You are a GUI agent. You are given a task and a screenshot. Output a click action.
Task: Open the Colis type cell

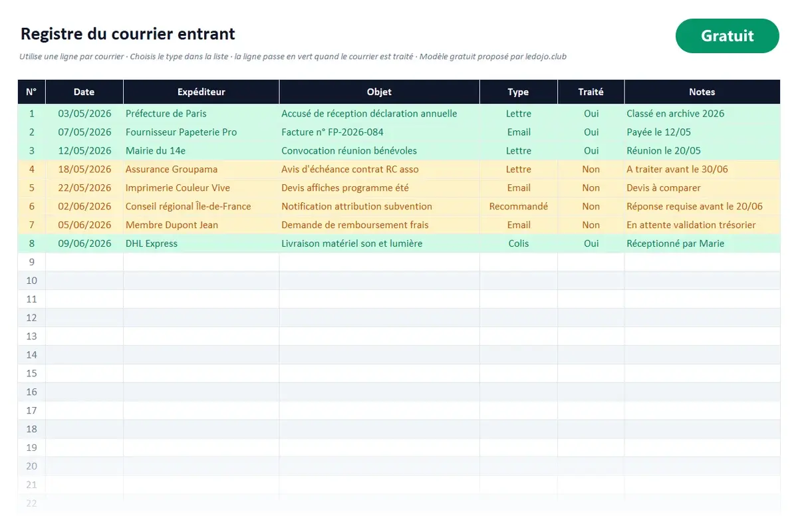coord(518,244)
